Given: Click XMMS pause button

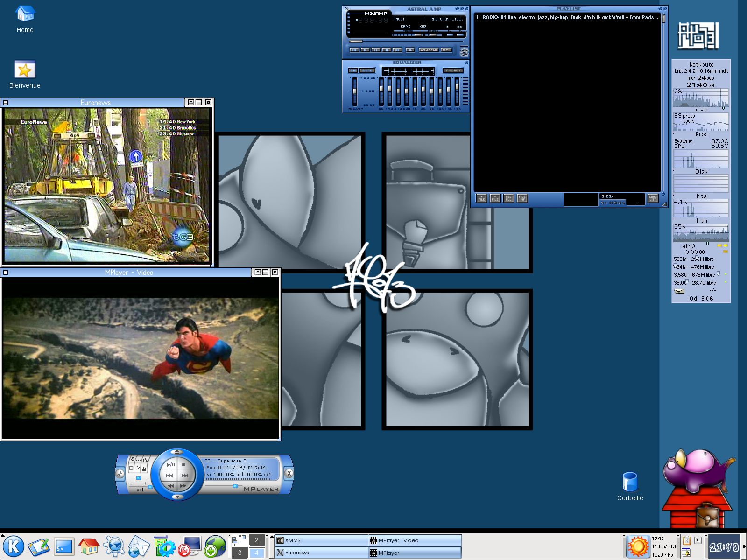Looking at the screenshot, I should [376, 50].
